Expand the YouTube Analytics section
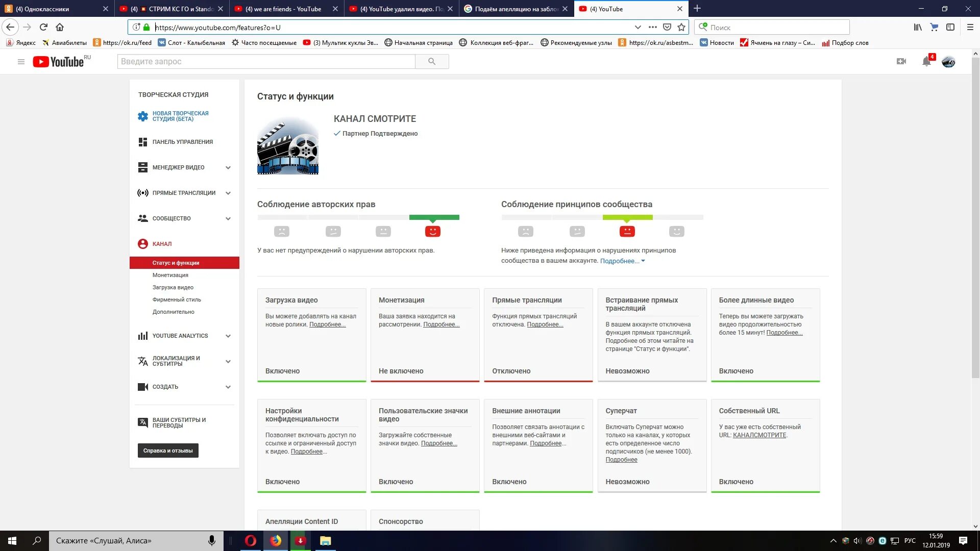 [x=228, y=336]
